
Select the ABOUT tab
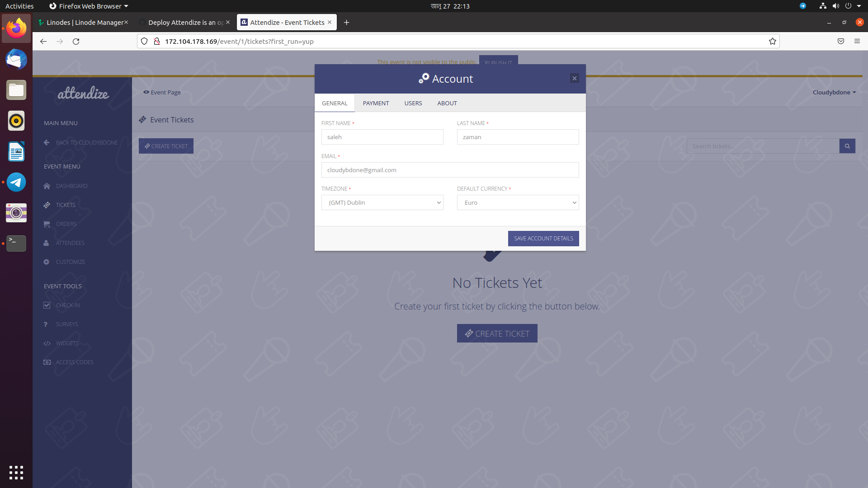[x=447, y=103]
